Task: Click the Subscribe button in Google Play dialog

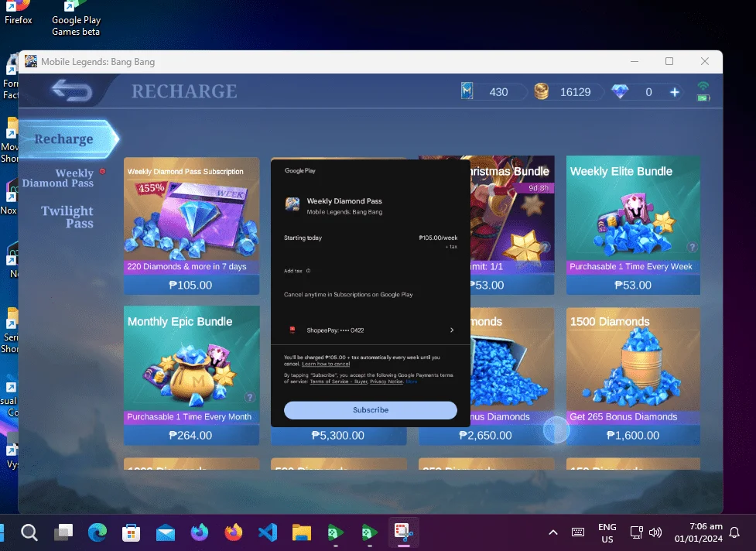Action: 371,409
